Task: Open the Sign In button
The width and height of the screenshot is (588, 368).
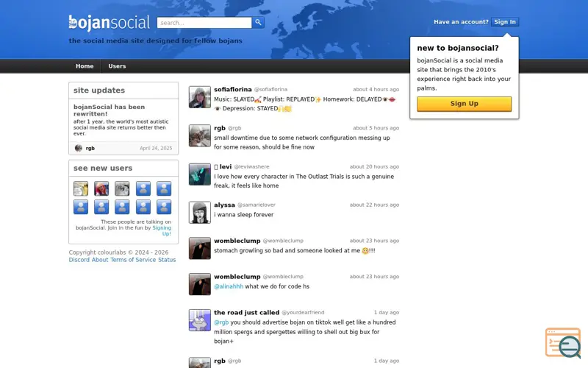Action: pos(505,22)
